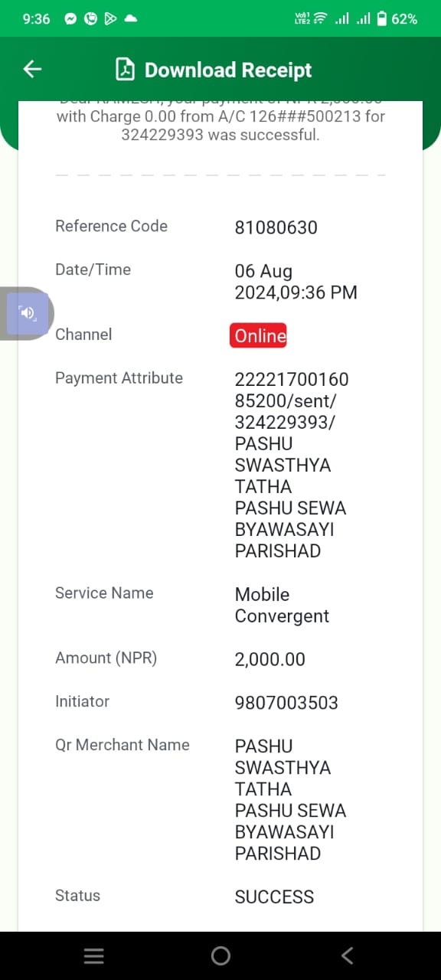Tap the Mobile Convergent service name
This screenshot has height=980, width=441.
(x=282, y=606)
